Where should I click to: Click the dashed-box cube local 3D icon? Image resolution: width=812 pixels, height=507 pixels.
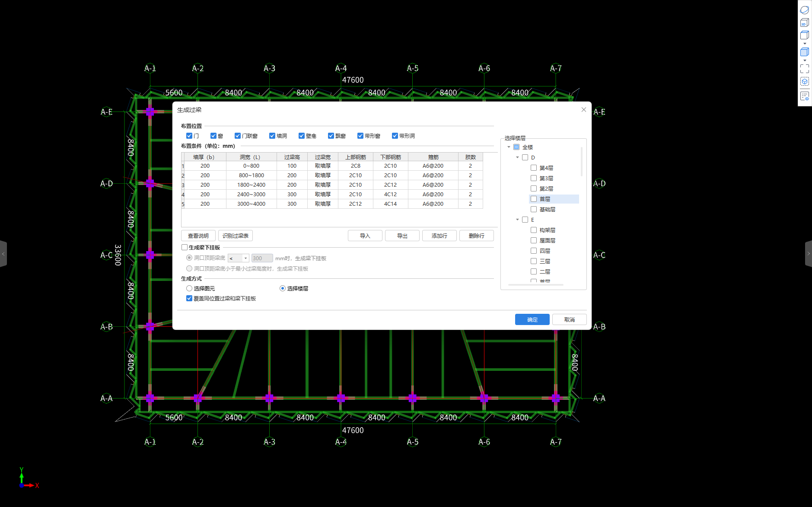click(x=804, y=82)
